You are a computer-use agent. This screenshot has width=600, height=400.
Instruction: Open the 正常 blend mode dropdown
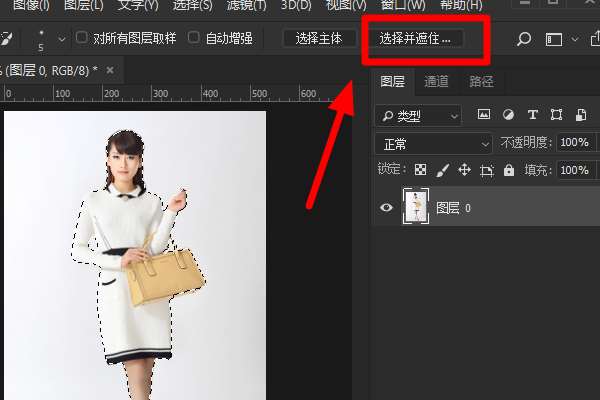pos(434,144)
